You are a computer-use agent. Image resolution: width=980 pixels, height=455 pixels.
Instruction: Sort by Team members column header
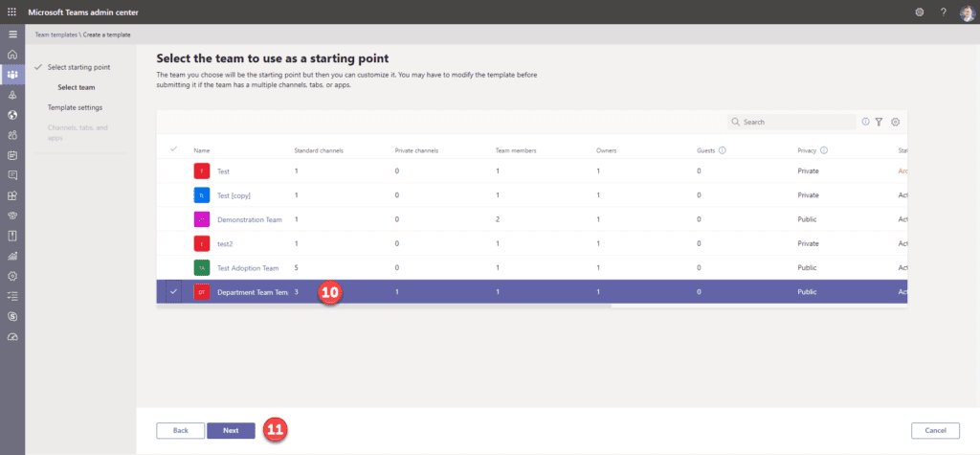coord(516,150)
